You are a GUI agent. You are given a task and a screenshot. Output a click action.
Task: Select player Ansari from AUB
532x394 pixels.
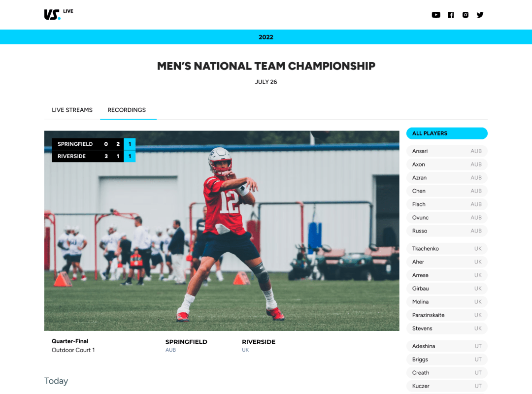coord(447,151)
